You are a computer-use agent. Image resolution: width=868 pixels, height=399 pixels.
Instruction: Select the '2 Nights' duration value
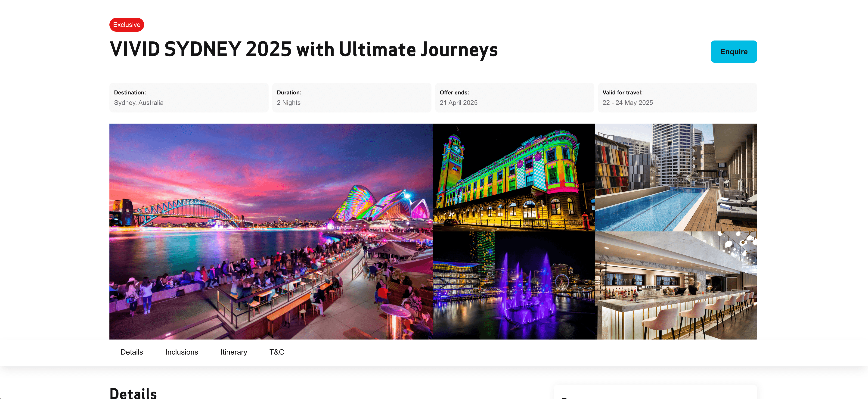[289, 103]
